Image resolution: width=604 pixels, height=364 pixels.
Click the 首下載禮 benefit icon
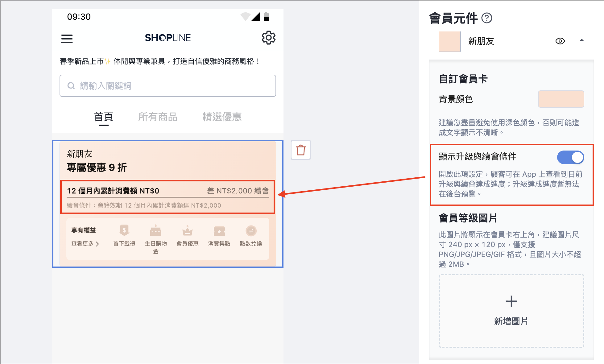tap(124, 230)
